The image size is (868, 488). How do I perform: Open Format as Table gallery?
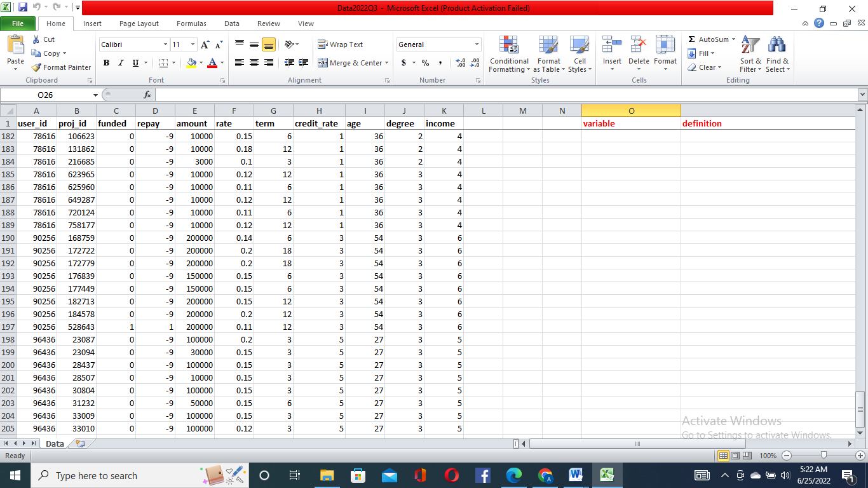pyautogui.click(x=548, y=55)
